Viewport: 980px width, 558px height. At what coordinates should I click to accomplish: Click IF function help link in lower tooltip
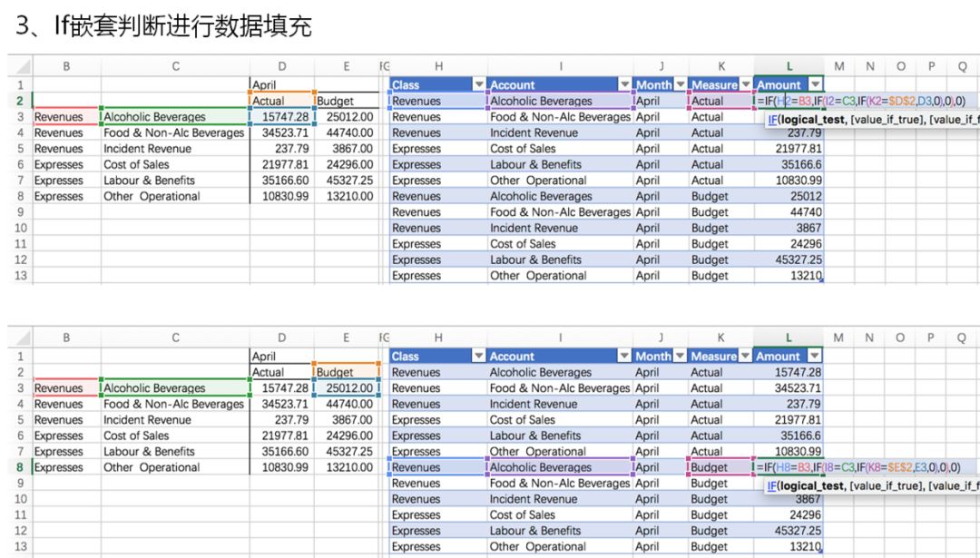pyautogui.click(x=772, y=485)
